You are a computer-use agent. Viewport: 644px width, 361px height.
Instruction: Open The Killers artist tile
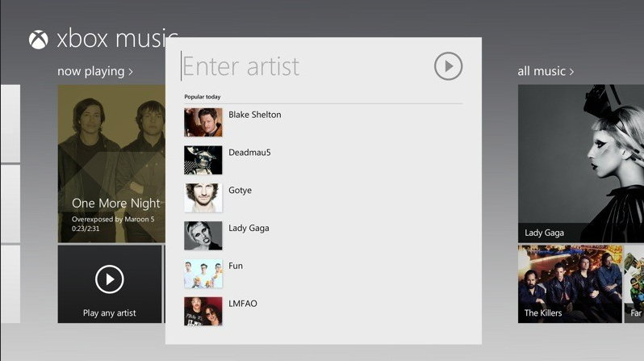[570, 284]
